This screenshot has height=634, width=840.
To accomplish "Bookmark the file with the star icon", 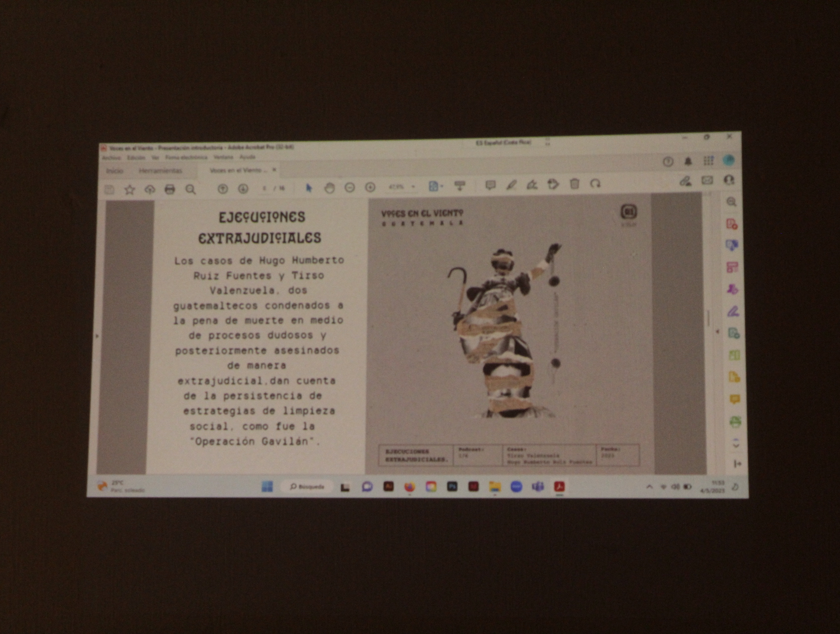I will pos(130,189).
